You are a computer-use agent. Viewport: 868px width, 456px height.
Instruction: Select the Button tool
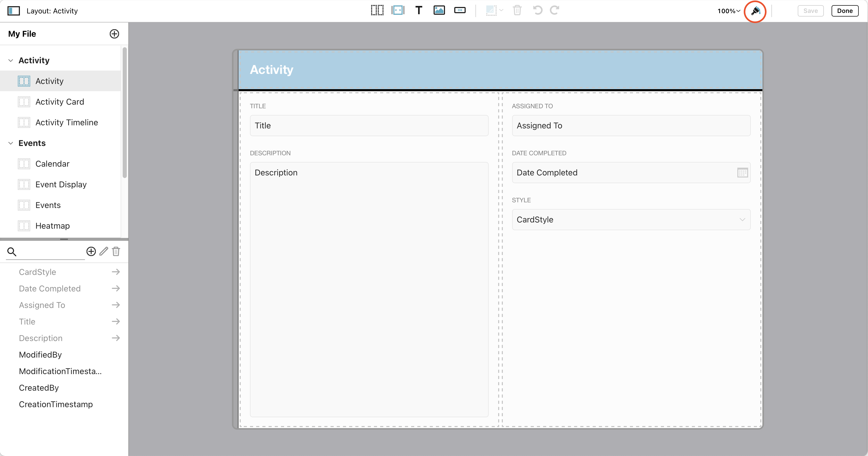point(460,10)
